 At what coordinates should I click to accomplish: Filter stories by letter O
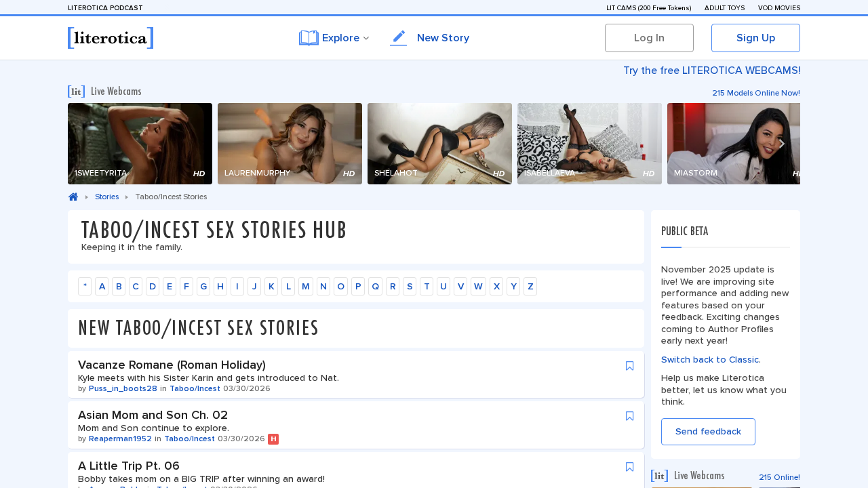click(340, 286)
